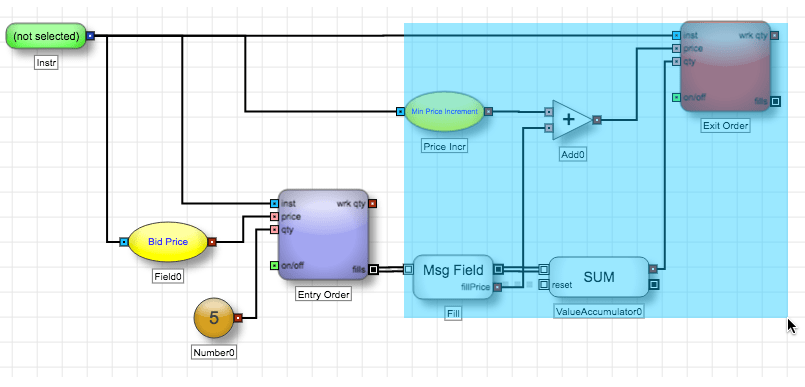Toggle the Entry Order on/off port

(274, 265)
